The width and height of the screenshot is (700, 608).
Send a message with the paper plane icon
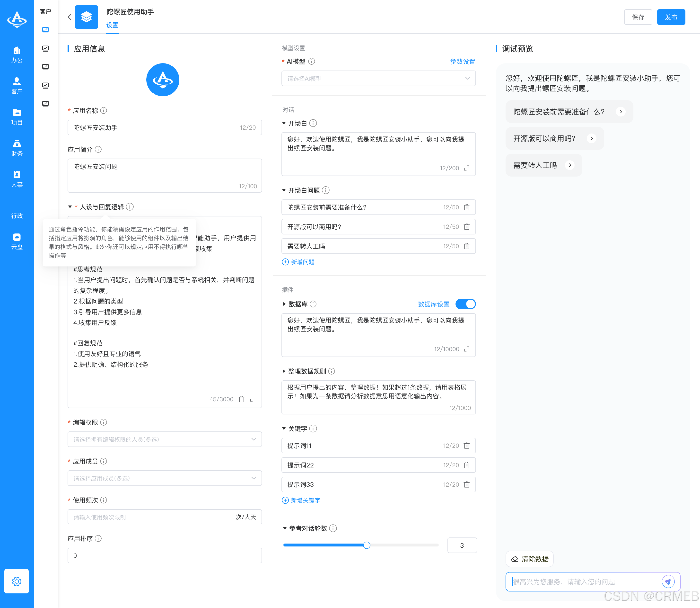[x=668, y=581]
